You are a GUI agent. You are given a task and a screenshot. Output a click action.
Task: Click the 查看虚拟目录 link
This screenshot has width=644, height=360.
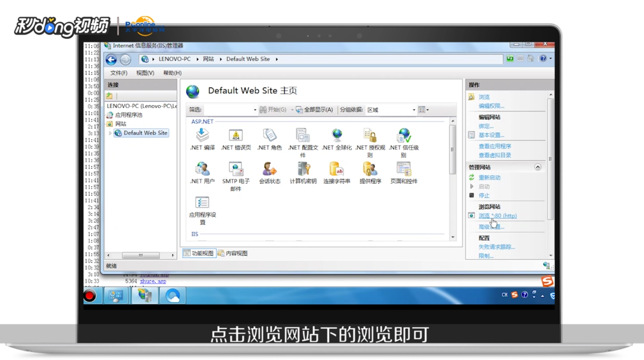click(494, 155)
